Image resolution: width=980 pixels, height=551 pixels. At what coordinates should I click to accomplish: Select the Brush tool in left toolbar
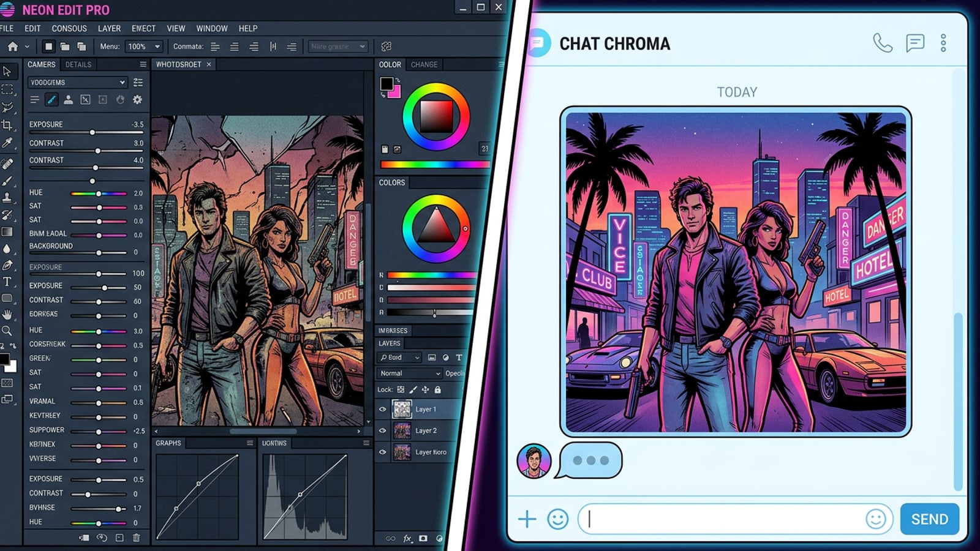tap(7, 181)
